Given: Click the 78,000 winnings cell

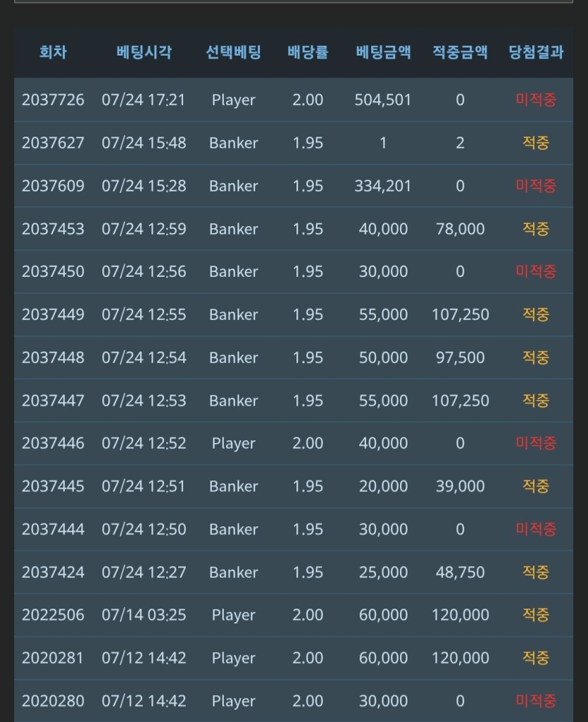Looking at the screenshot, I should point(460,229).
